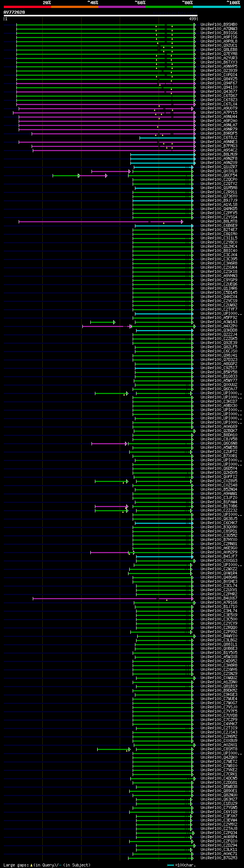Click the orange ~40% identity legend segment
This screenshot has height=868, width=244.
click(x=75, y=6)
